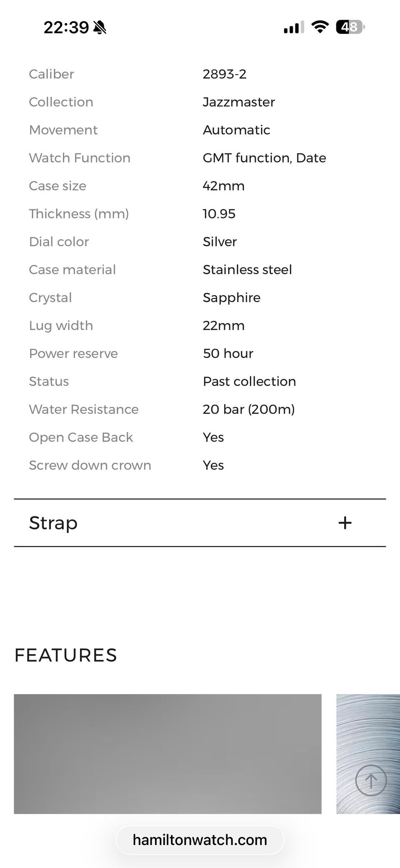Tap the GMT function, Date text
This screenshot has height=868, width=400.
click(264, 158)
